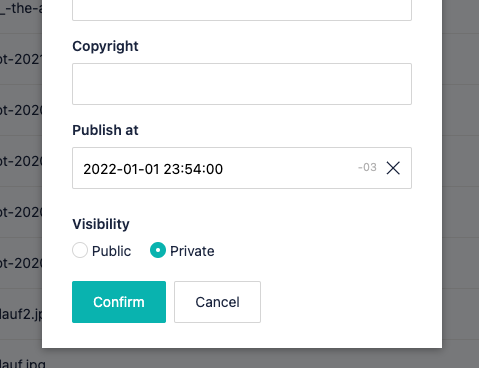This screenshot has width=479, height=368.
Task: Click the Confirm button
Action: tap(119, 302)
